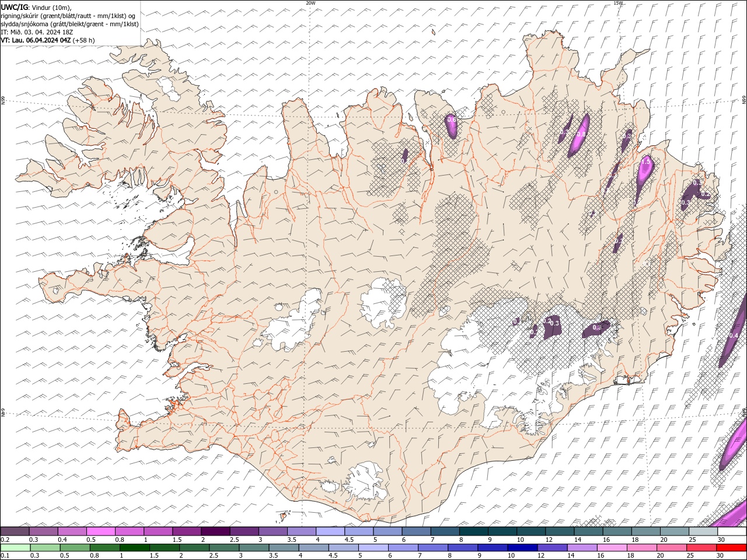Click the upper legend swatch starting at 25

702,531
